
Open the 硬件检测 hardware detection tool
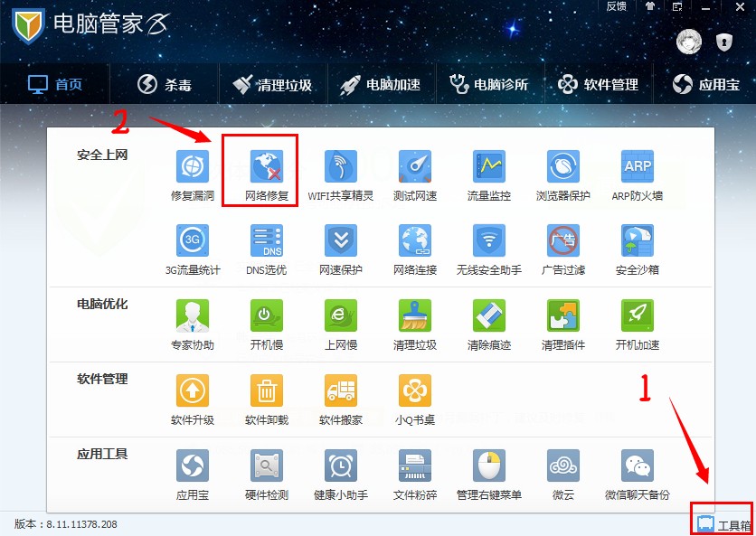266,466
